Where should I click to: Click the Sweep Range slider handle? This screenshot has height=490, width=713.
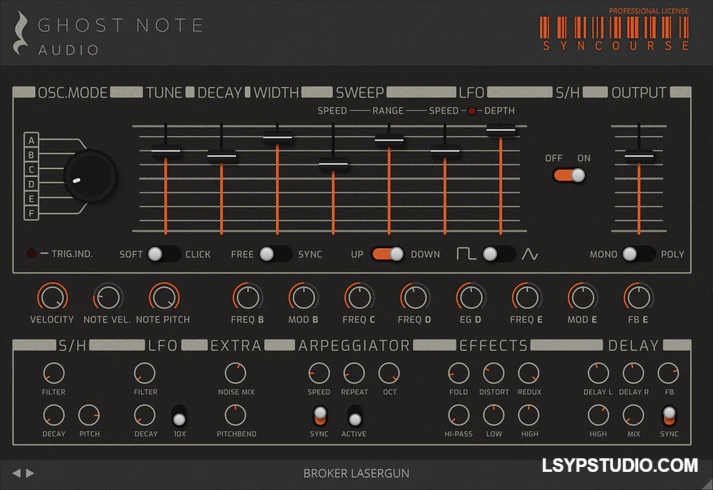click(389, 140)
